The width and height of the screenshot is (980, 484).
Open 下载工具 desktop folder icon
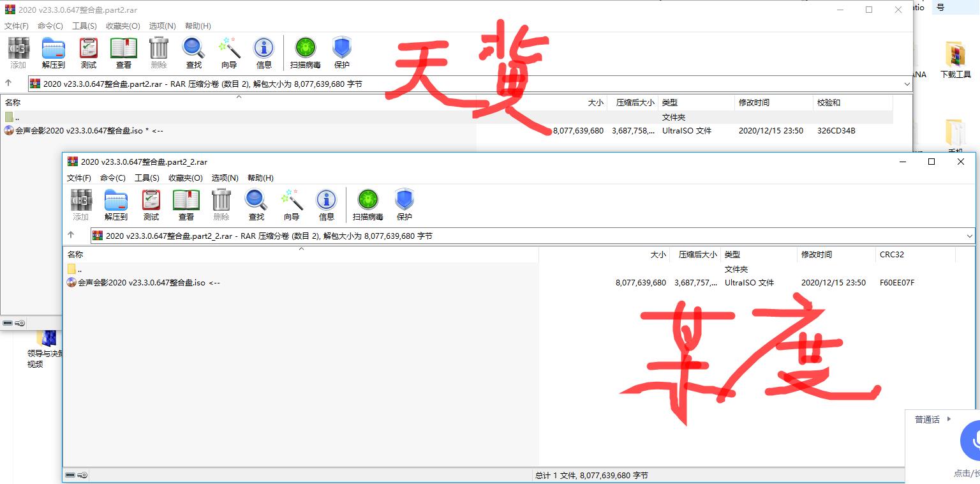click(x=955, y=59)
